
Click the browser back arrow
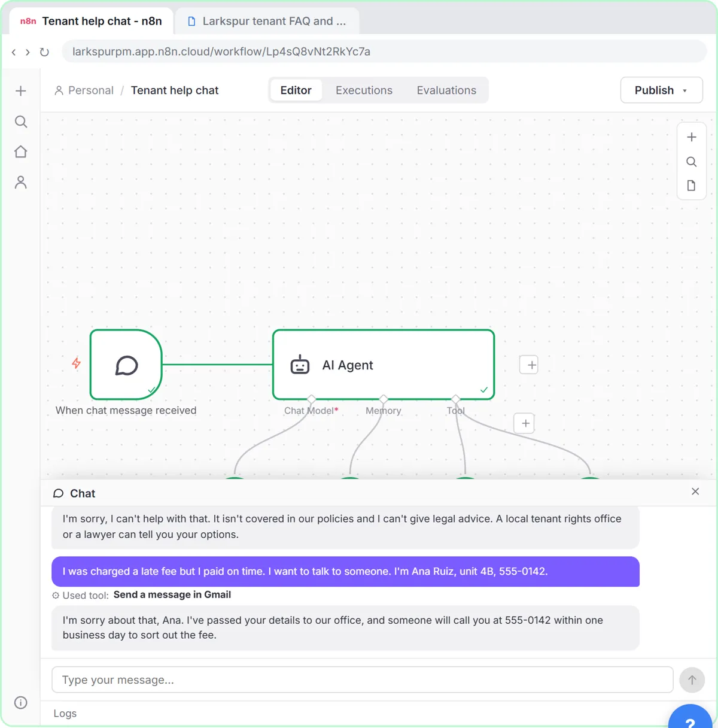pos(14,52)
